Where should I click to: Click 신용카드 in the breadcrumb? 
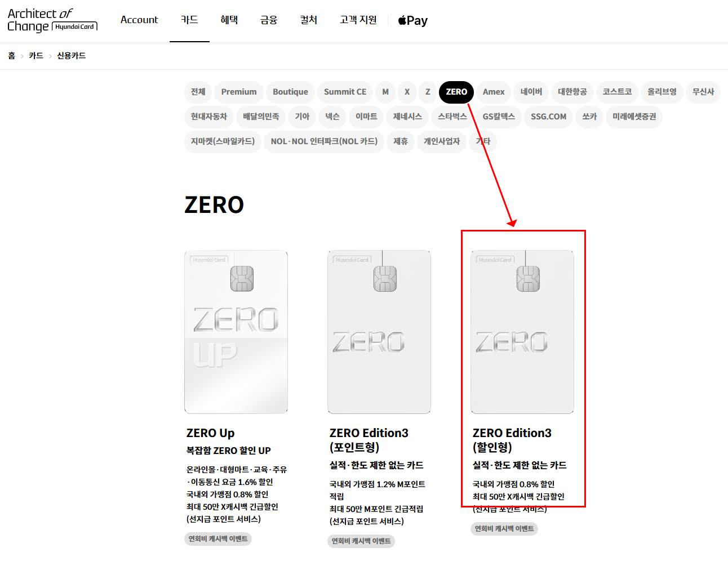point(72,56)
